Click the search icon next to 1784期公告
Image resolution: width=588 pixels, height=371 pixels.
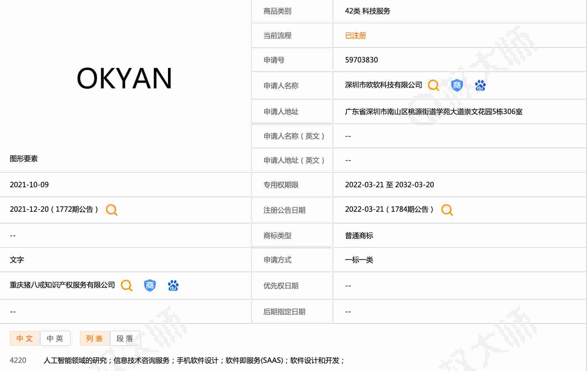coord(447,210)
